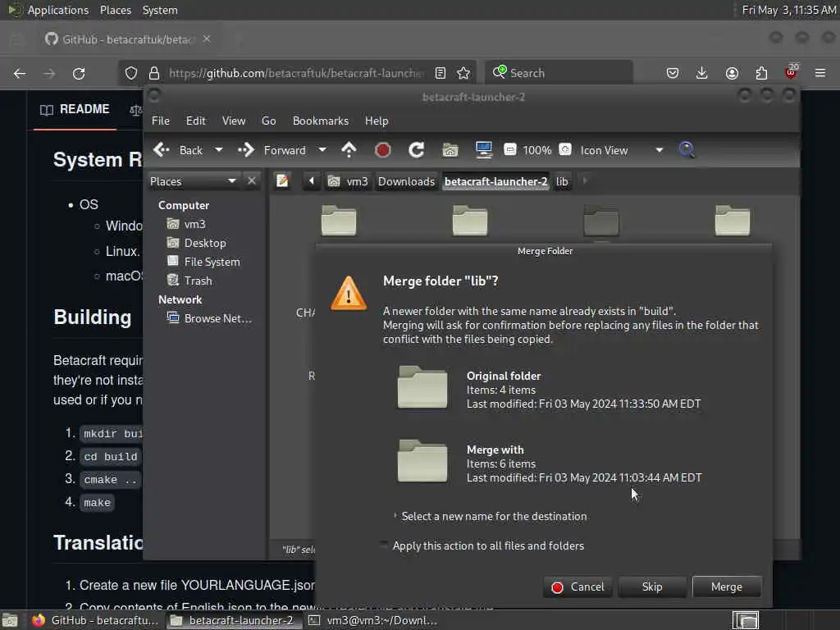Open Back history dropdown arrow
The height and width of the screenshot is (630, 840).
(218, 150)
